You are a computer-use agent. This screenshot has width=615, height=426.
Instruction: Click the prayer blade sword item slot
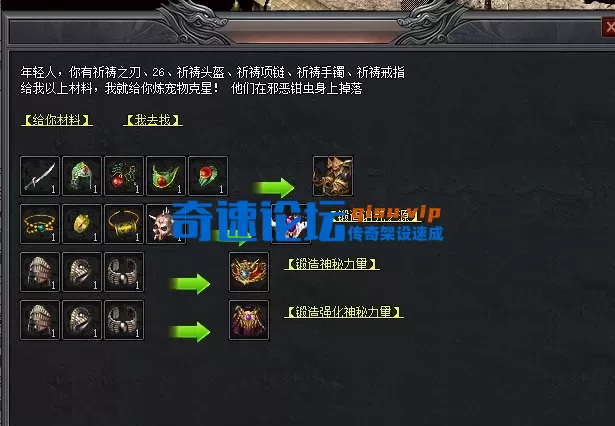click(x=40, y=176)
